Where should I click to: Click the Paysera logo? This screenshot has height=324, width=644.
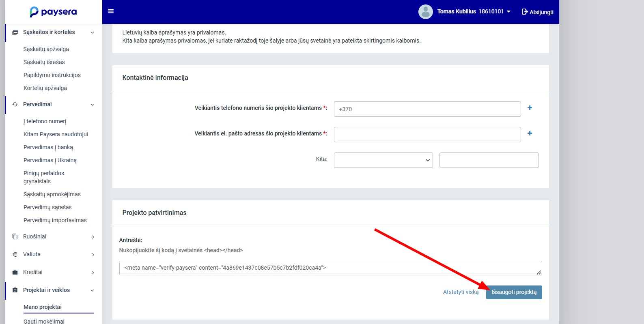(x=53, y=12)
